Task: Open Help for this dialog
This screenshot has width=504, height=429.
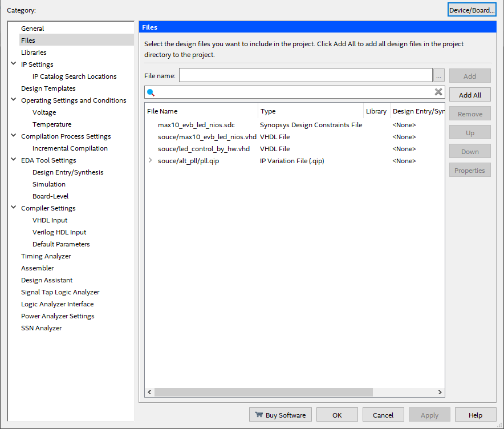Action: [x=475, y=415]
